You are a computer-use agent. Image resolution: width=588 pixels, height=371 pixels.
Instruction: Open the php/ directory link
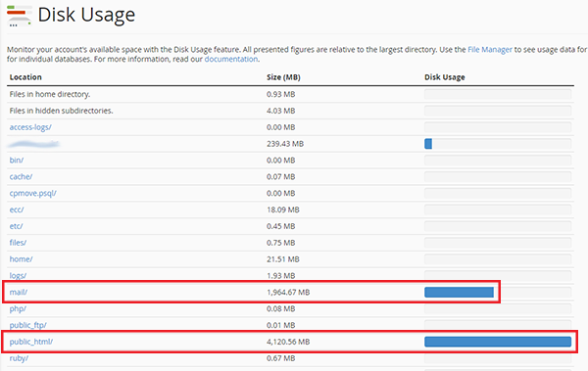pyautogui.click(x=18, y=308)
